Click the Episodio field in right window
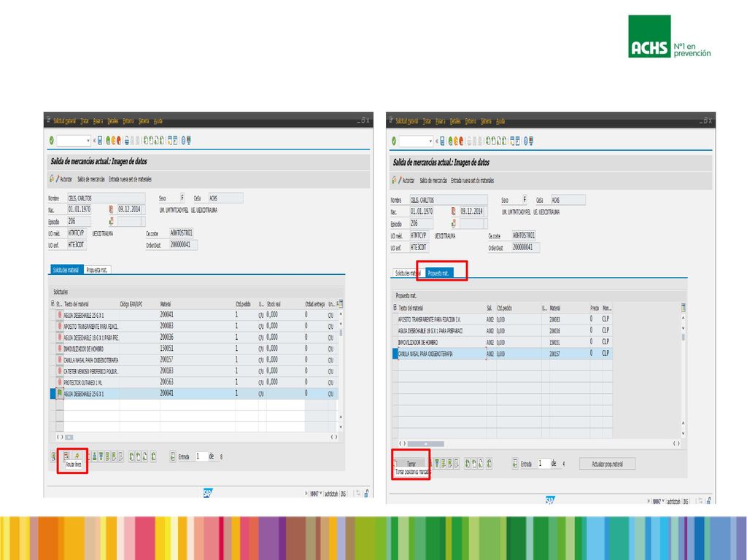This screenshot has height=560, width=747. coord(421,223)
